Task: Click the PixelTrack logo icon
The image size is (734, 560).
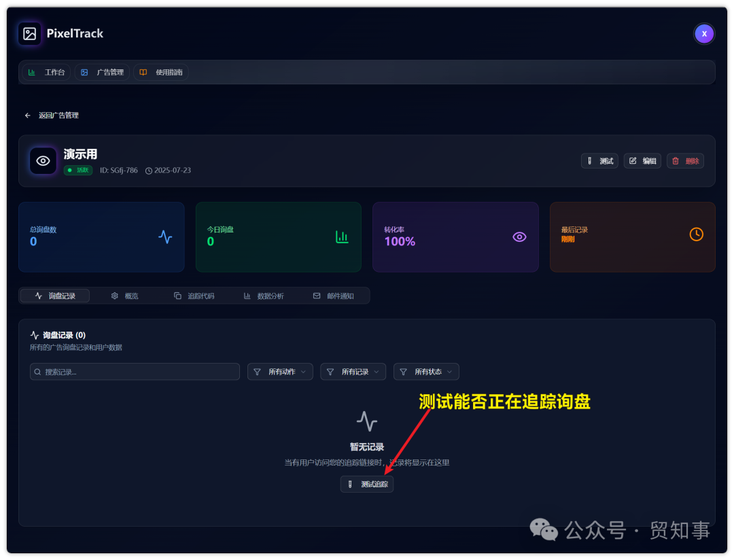Action: 29,34
